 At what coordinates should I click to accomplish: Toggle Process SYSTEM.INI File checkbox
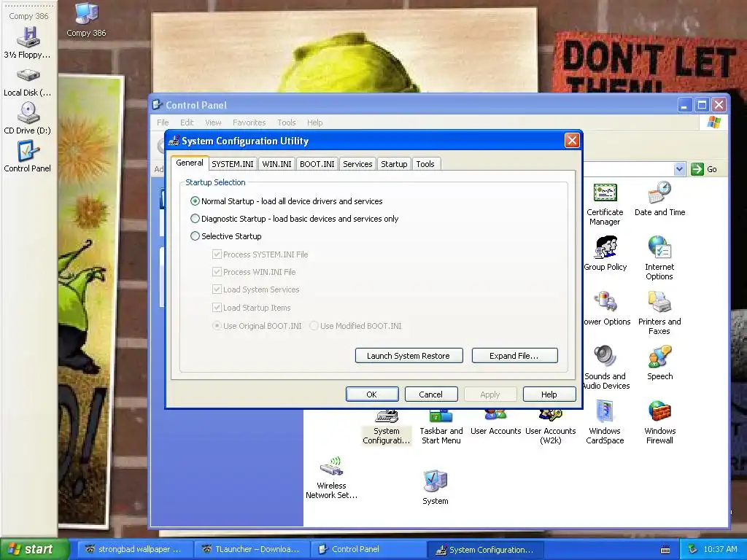217,254
